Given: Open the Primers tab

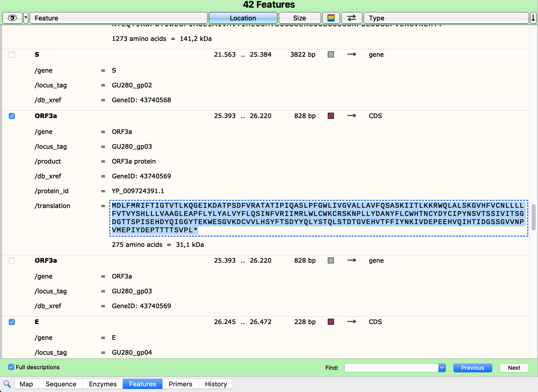Looking at the screenshot, I should coord(180,384).
